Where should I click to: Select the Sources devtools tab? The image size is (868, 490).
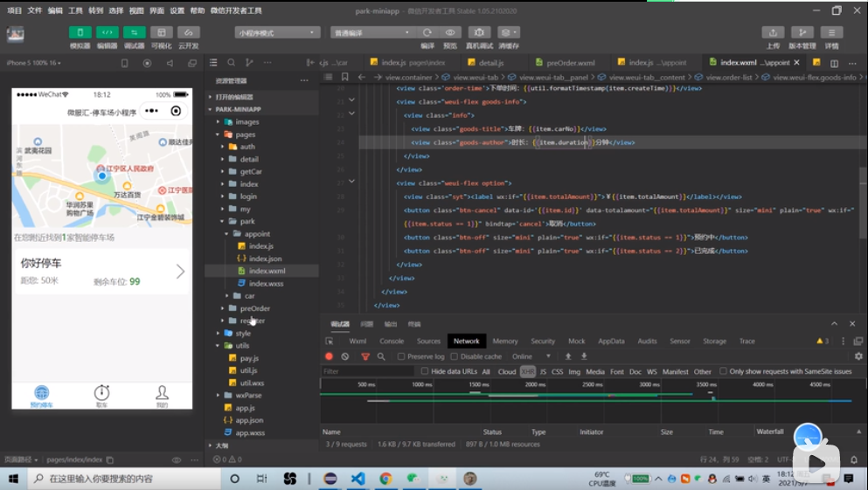click(428, 342)
